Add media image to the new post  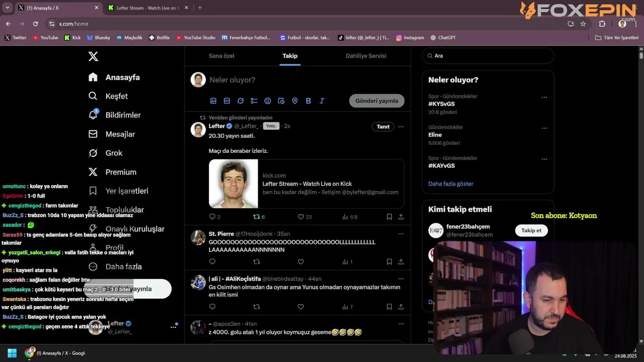tap(213, 101)
